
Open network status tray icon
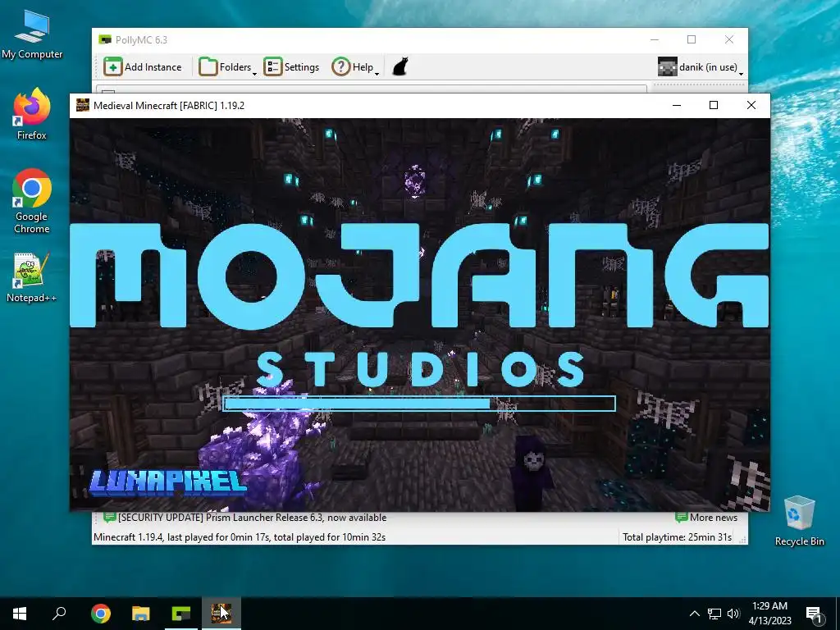coord(714,614)
